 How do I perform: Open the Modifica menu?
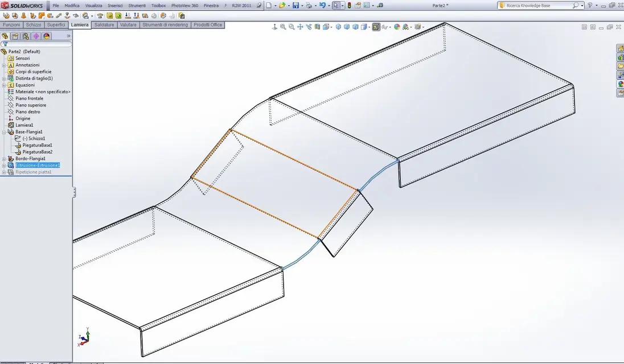[x=72, y=6]
